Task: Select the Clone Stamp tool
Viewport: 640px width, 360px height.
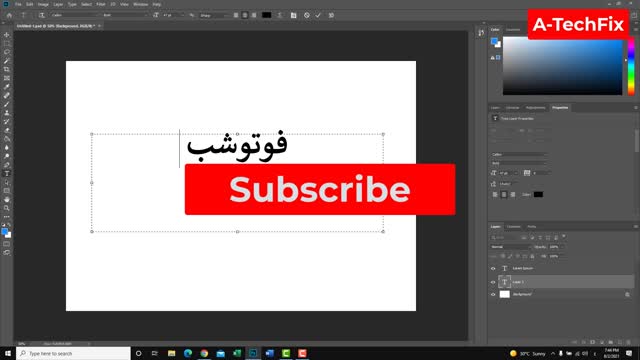Action: [7, 113]
